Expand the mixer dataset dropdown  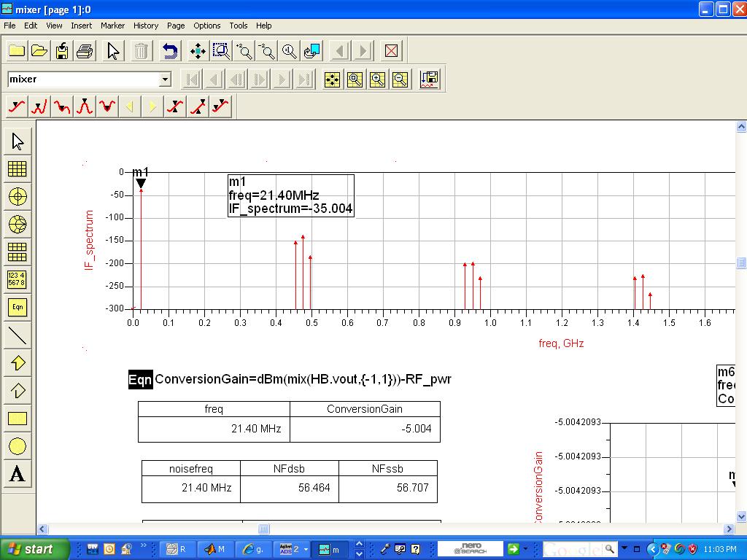165,79
